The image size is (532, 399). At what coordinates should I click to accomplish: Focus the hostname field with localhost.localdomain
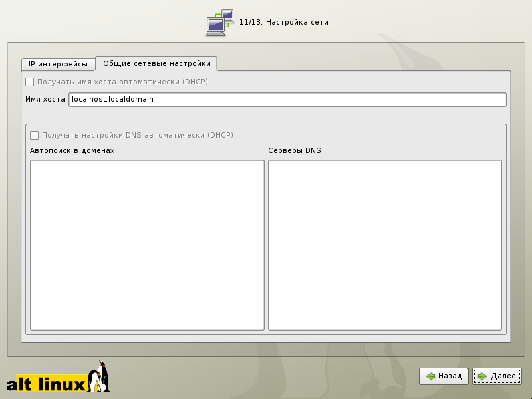(287, 100)
